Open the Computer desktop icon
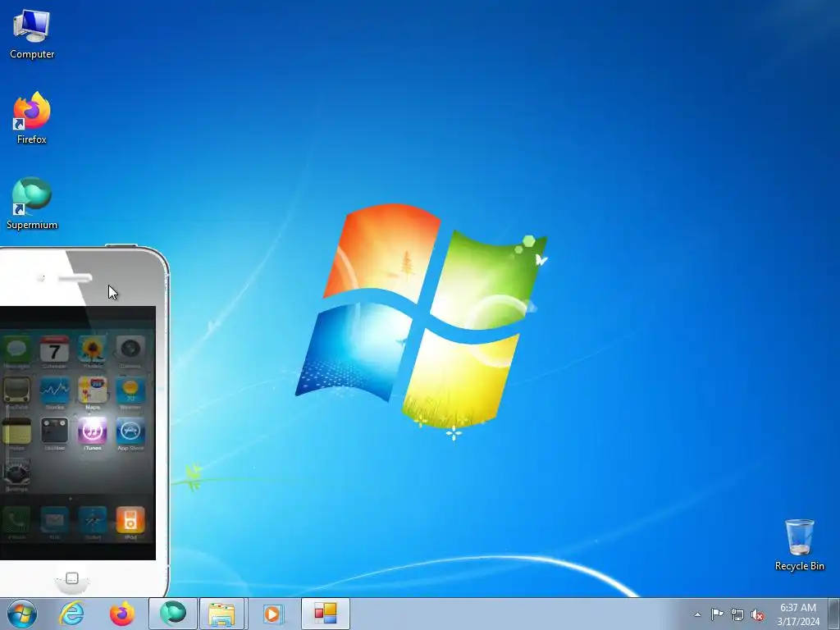 [32, 34]
